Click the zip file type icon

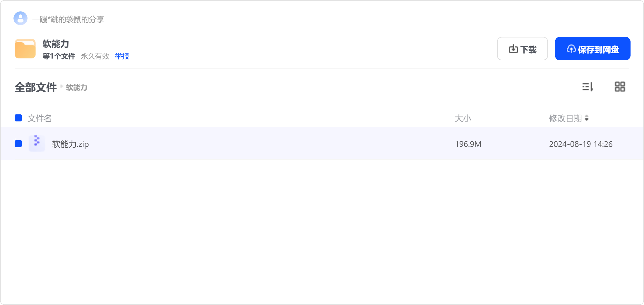click(x=37, y=143)
